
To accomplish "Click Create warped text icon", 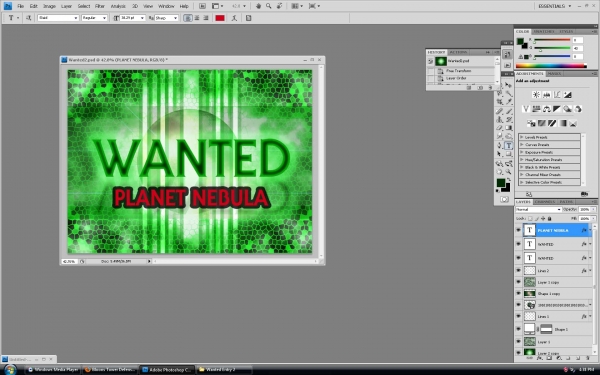I will 234,18.
